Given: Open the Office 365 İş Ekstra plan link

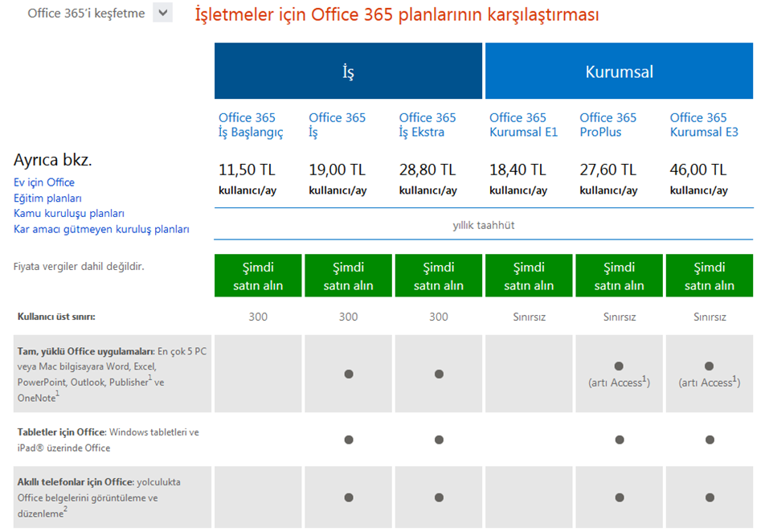Looking at the screenshot, I should click(427, 125).
